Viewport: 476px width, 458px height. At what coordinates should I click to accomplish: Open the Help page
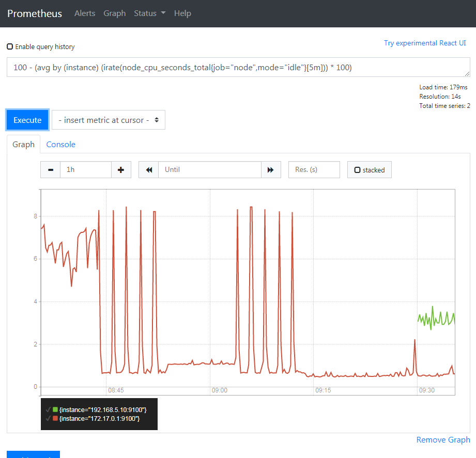pyautogui.click(x=182, y=13)
